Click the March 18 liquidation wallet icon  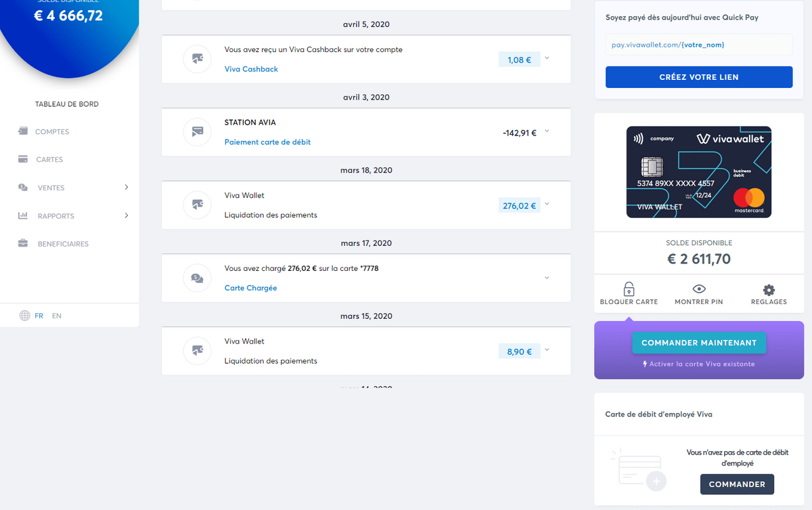tap(198, 205)
